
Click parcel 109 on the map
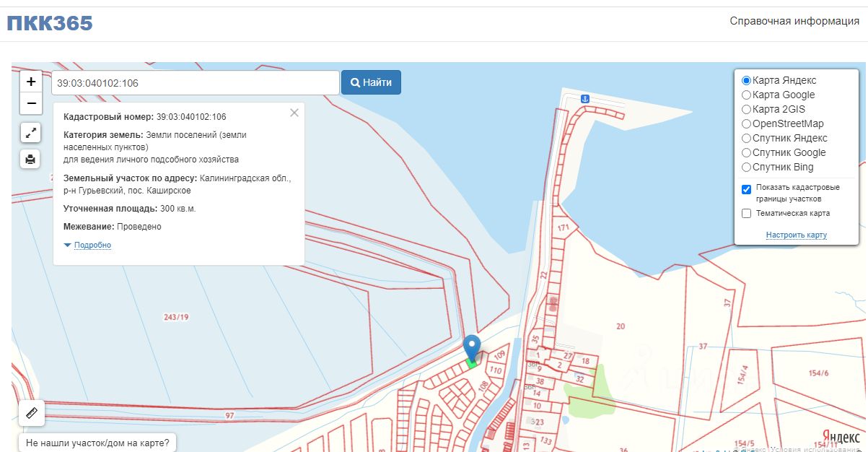(x=499, y=355)
